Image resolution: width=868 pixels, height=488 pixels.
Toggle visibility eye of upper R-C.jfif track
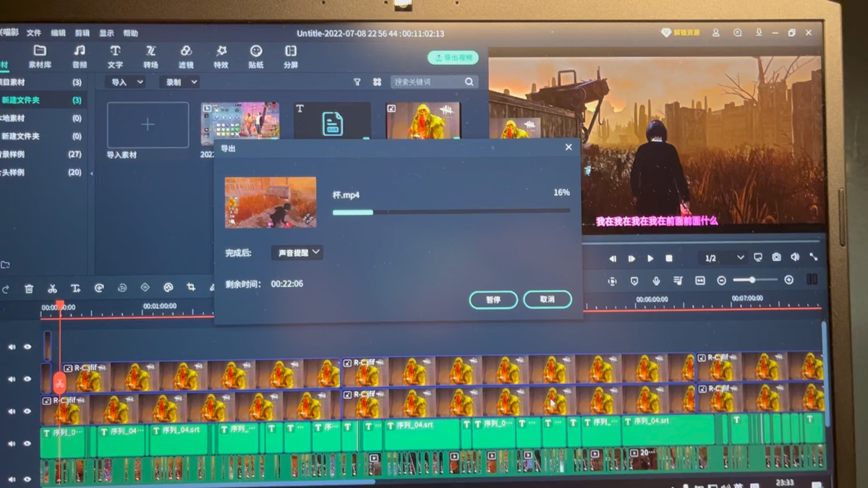(27, 379)
